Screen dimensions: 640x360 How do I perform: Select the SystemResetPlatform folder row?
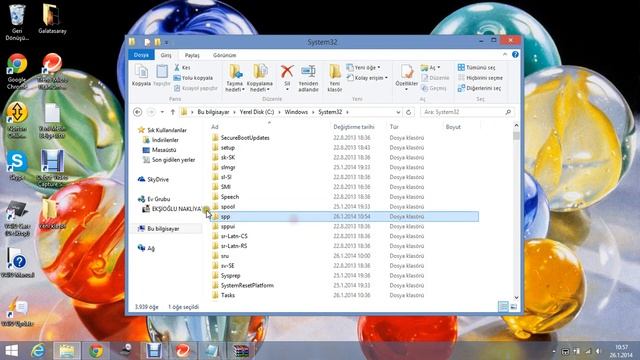[345, 285]
